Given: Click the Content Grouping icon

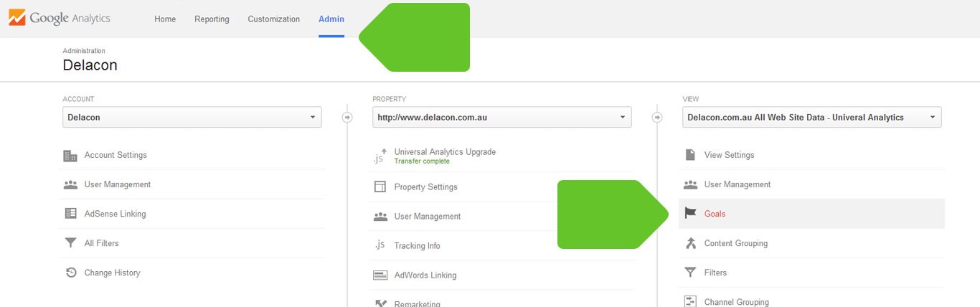Looking at the screenshot, I should pos(690,243).
